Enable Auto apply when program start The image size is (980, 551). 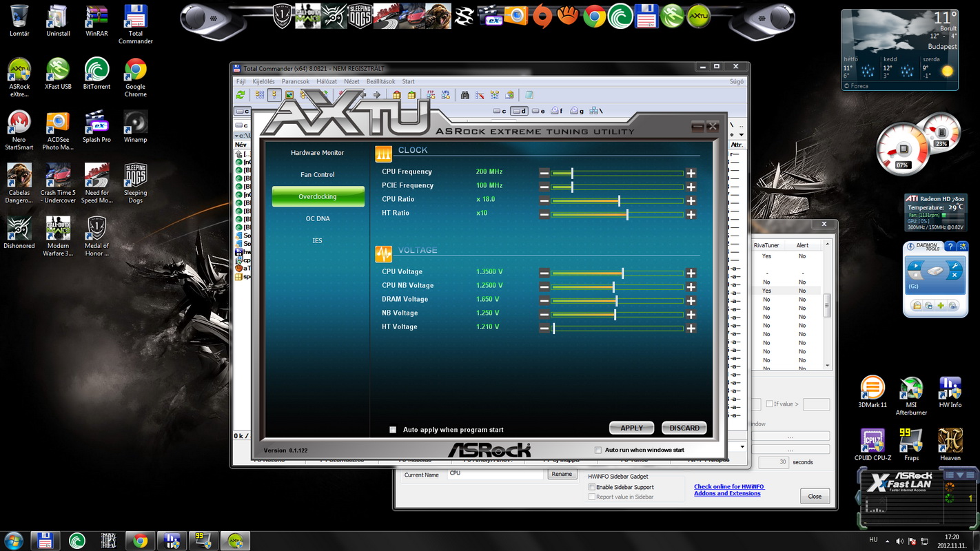pyautogui.click(x=393, y=430)
